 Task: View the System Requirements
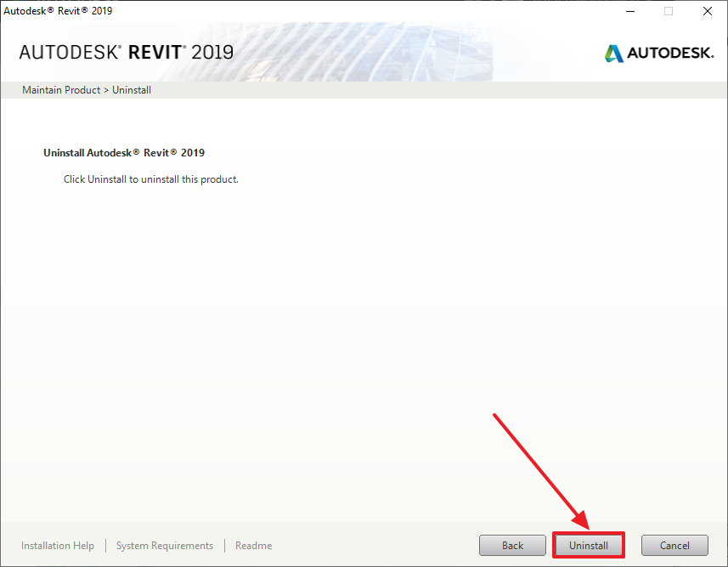coord(164,545)
